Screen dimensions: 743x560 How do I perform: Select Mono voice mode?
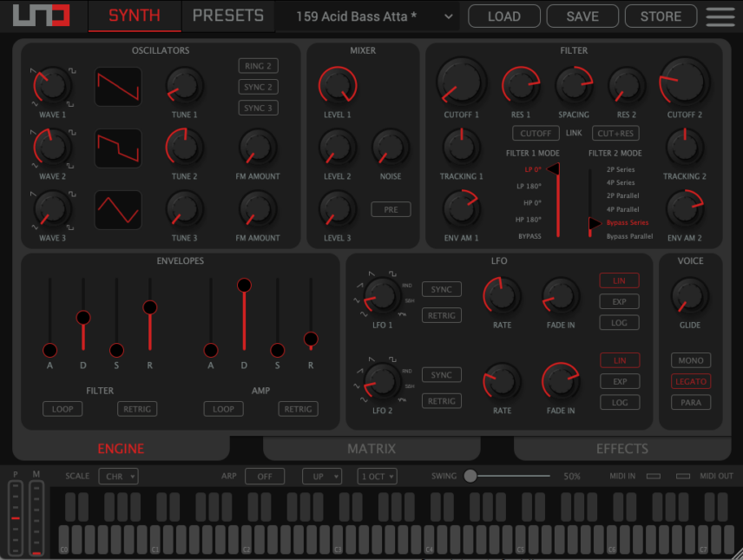tap(691, 360)
